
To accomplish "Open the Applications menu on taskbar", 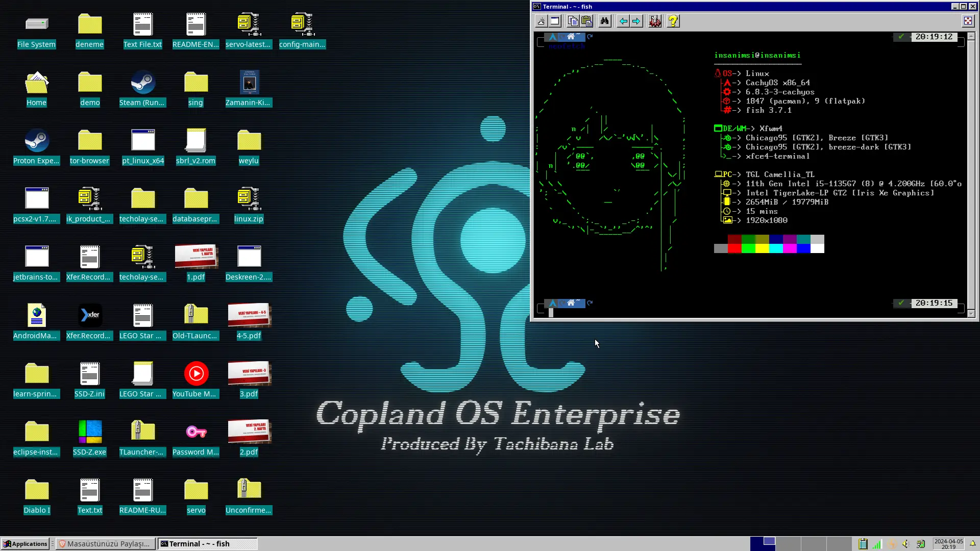I will pos(25,544).
